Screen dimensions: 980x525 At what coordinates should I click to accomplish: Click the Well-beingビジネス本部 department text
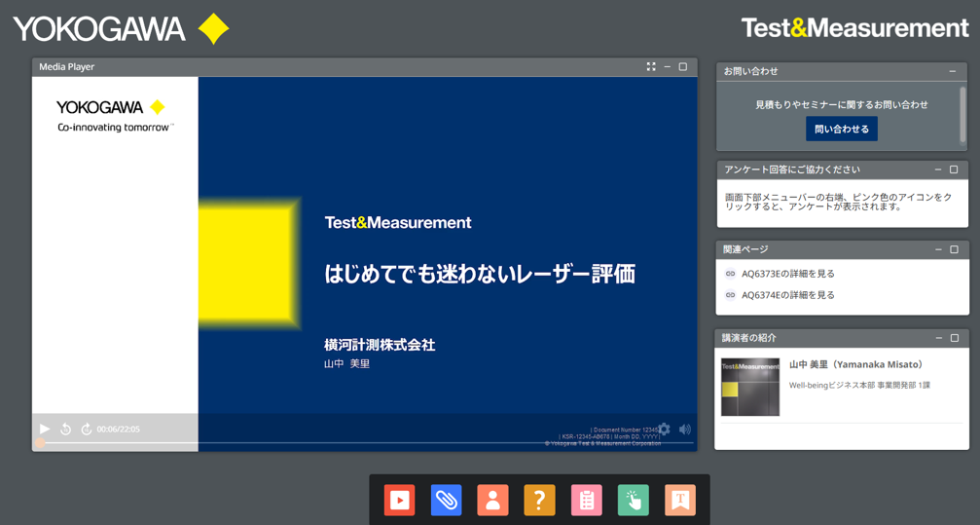pos(859,386)
